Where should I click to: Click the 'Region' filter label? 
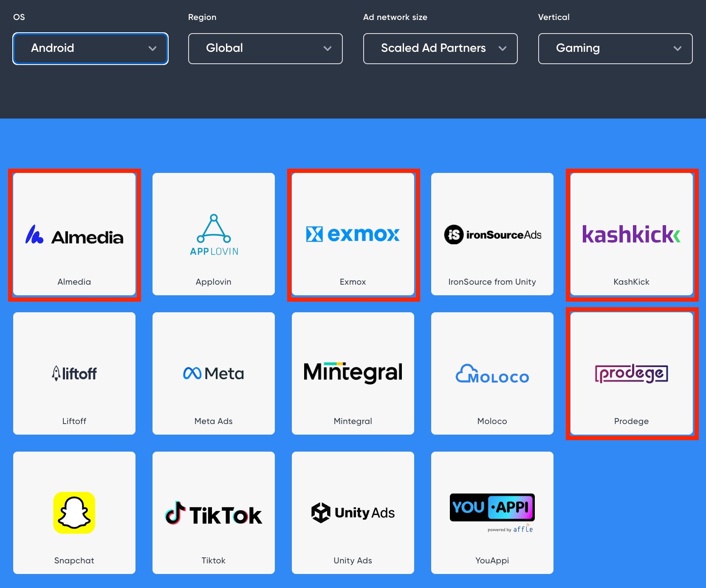(x=202, y=17)
